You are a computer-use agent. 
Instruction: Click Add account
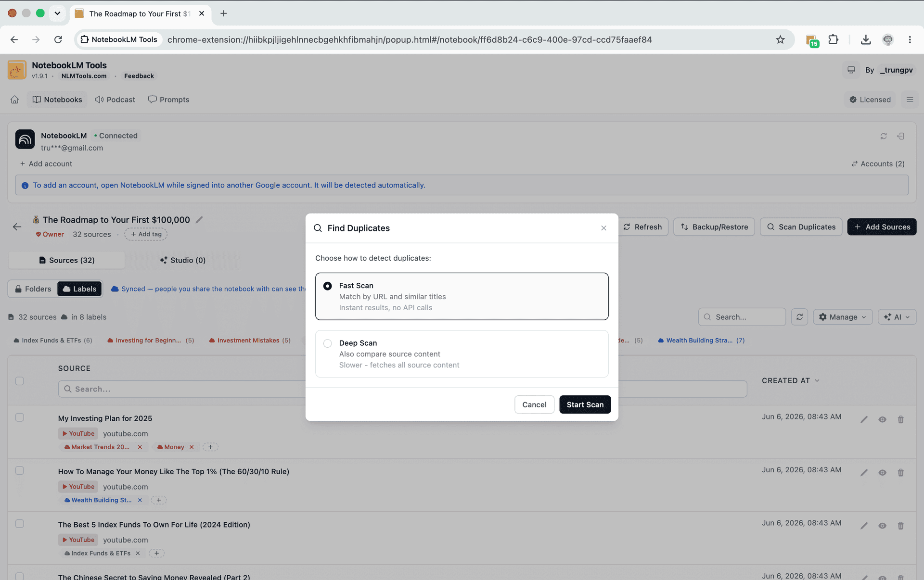click(x=46, y=164)
